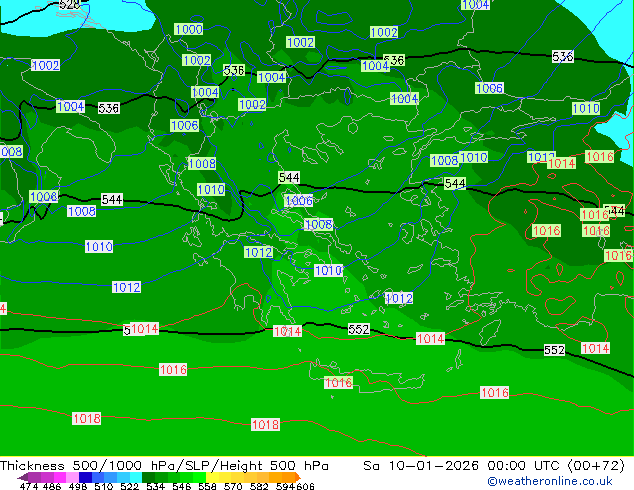
Task: Click the legend value '498'
Action: point(78,486)
